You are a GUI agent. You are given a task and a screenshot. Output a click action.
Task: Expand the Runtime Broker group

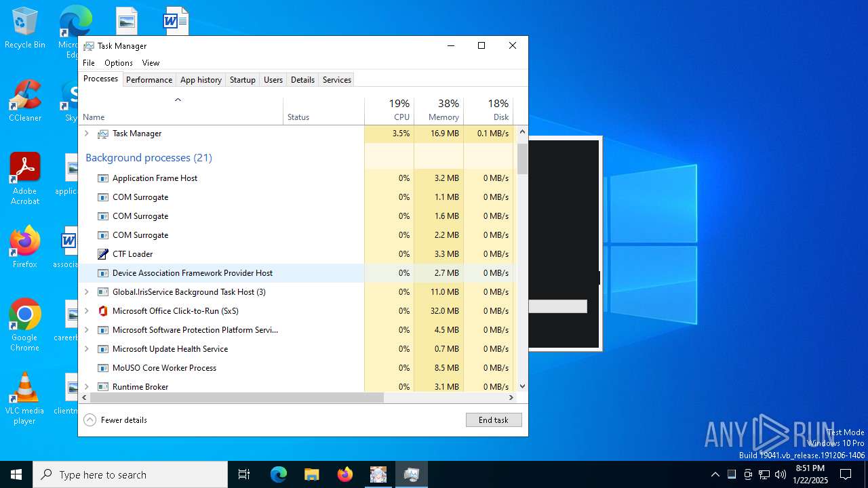(86, 387)
